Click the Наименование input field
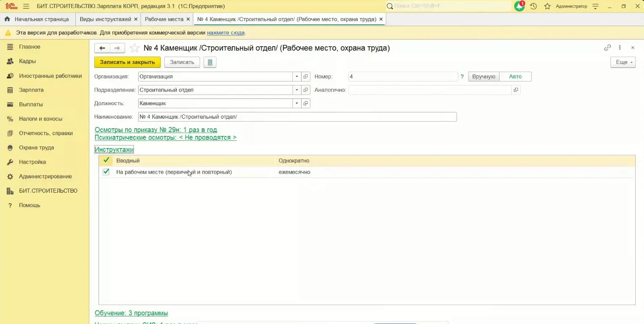The image size is (644, 324). [x=297, y=117]
